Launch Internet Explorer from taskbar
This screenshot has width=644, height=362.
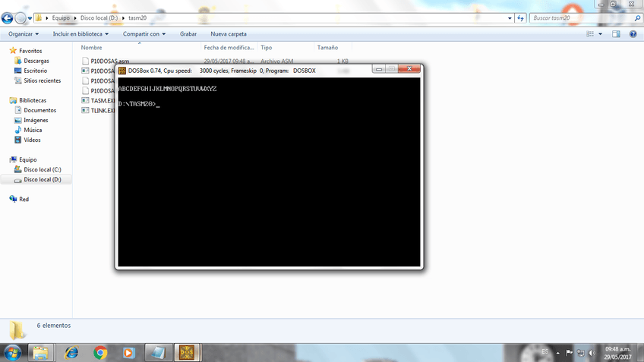pos(71,353)
